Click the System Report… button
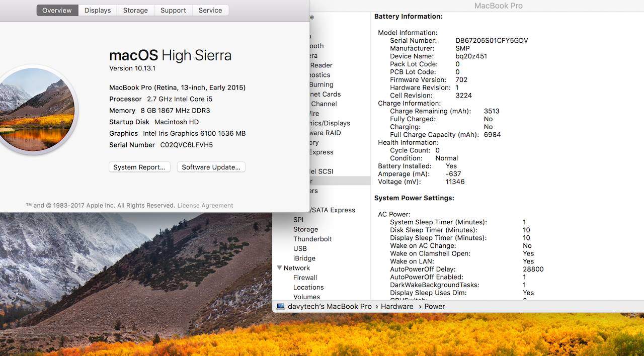 click(x=139, y=167)
